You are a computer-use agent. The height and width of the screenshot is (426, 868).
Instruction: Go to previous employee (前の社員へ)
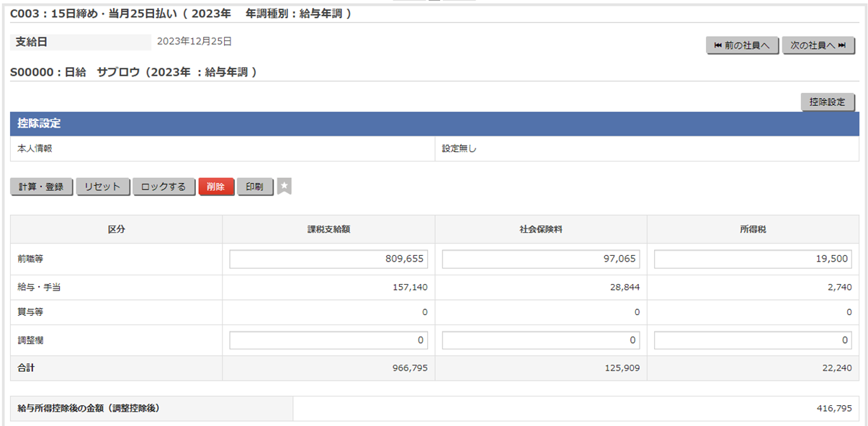click(x=742, y=45)
